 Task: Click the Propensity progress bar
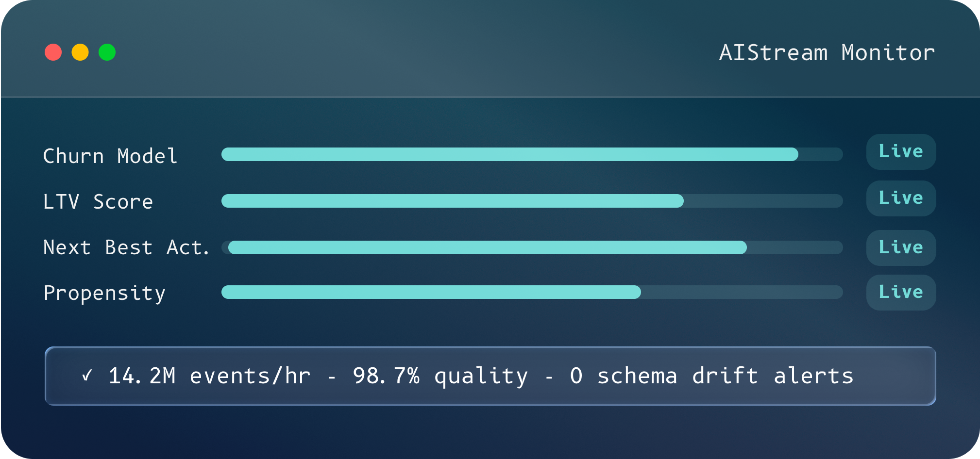coord(532,292)
